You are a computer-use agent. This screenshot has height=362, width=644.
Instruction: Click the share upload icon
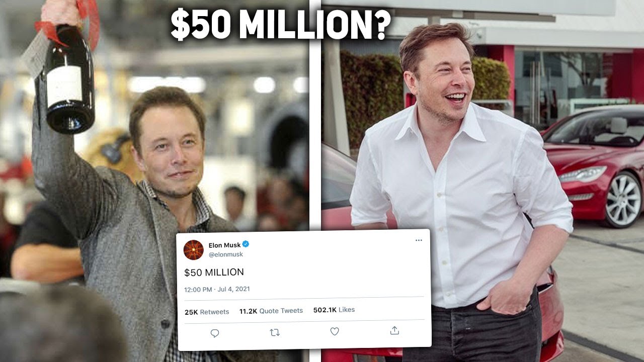click(x=394, y=330)
